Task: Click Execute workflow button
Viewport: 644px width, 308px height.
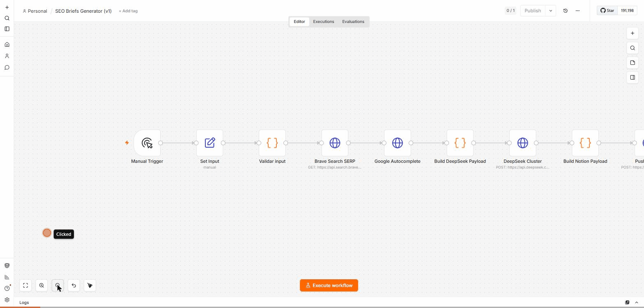Action: [329, 285]
